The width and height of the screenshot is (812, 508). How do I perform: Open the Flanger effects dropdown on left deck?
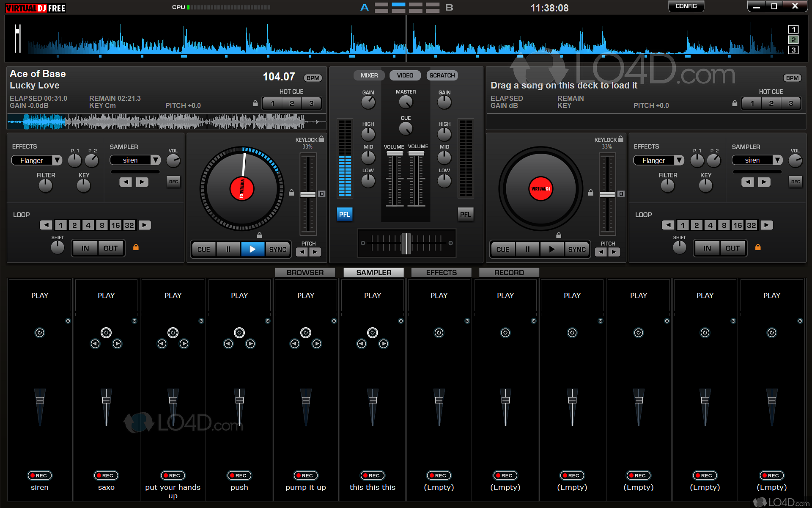point(57,160)
